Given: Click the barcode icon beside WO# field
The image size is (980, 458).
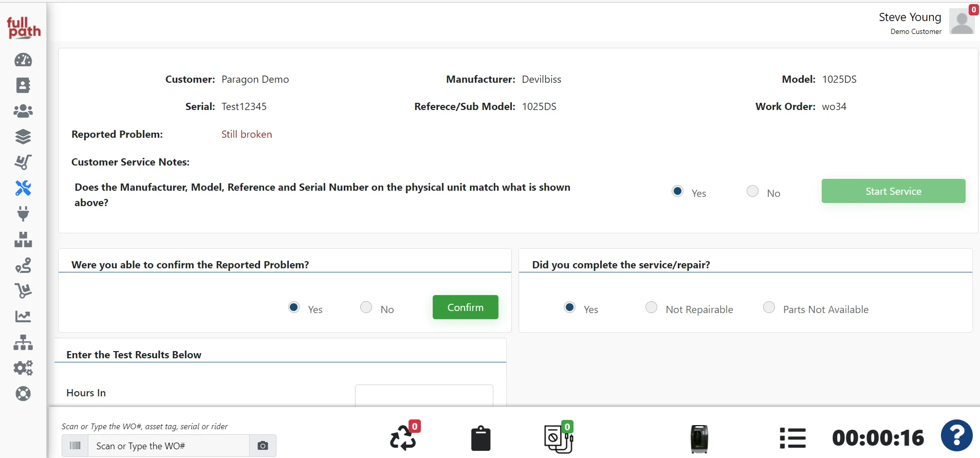Looking at the screenshot, I should point(75,446).
